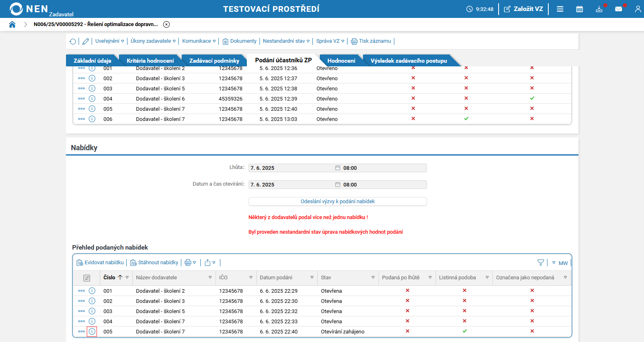
Task: Expand the Správa VZ menu
Action: point(330,41)
